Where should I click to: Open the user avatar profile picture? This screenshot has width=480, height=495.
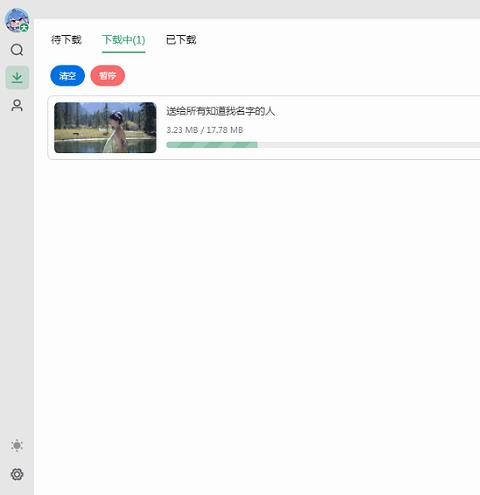pos(17,20)
